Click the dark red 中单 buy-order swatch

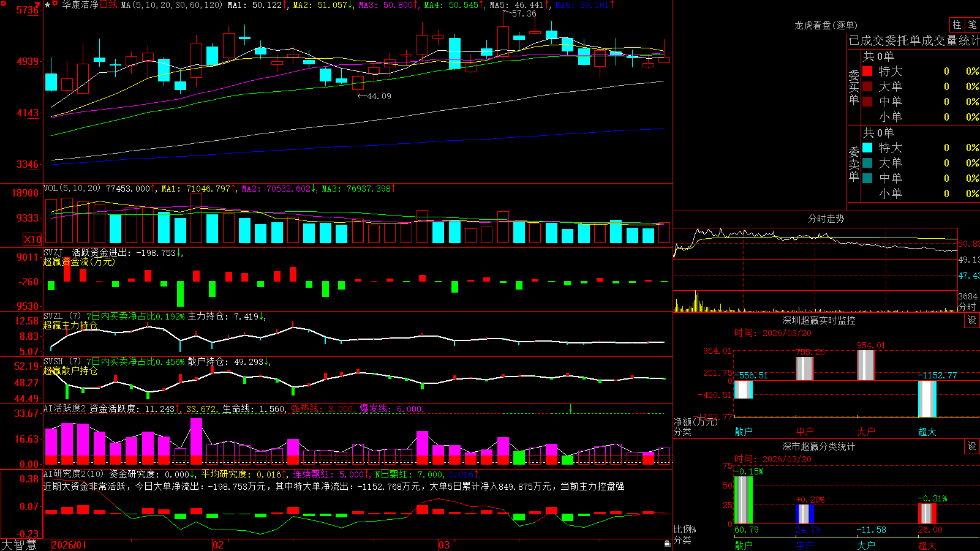(867, 102)
